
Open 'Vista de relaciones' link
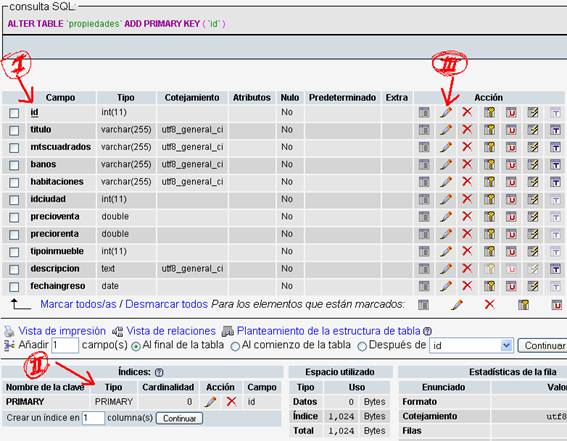(x=171, y=331)
